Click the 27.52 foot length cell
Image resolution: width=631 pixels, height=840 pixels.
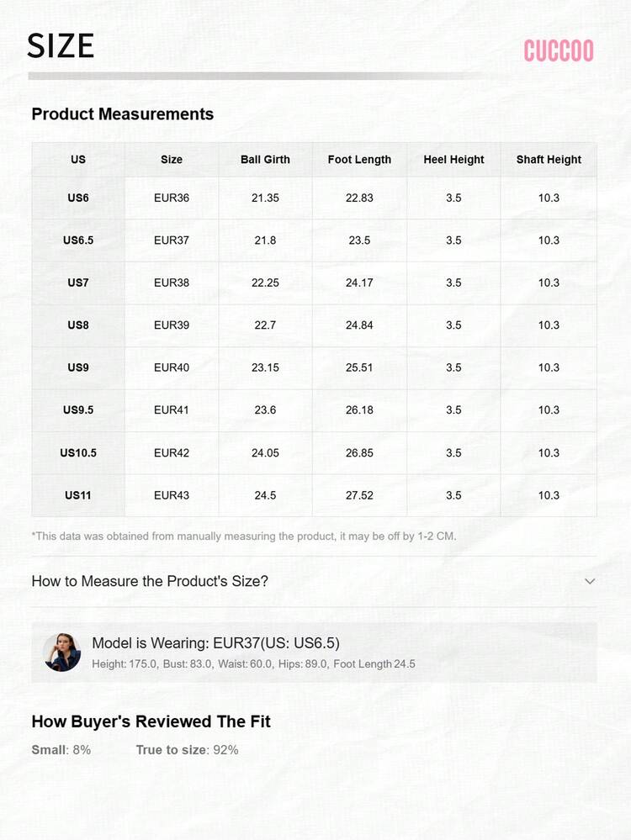(x=359, y=495)
